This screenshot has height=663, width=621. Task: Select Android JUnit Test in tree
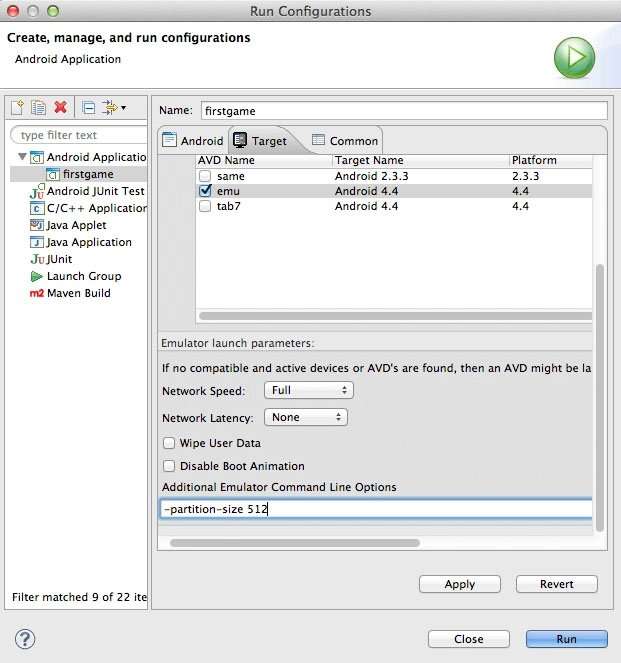(95, 191)
